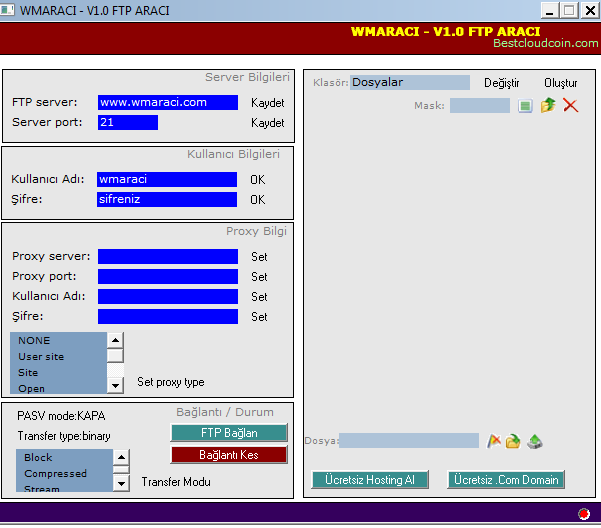This screenshot has height=528, width=601.
Task: Click the folder-up arrow icon next to Mask
Action: pyautogui.click(x=548, y=105)
